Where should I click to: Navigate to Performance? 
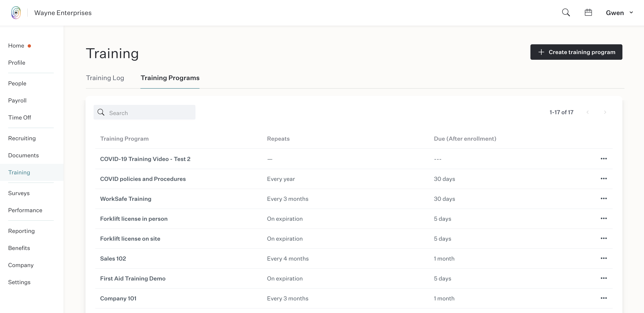(25, 210)
